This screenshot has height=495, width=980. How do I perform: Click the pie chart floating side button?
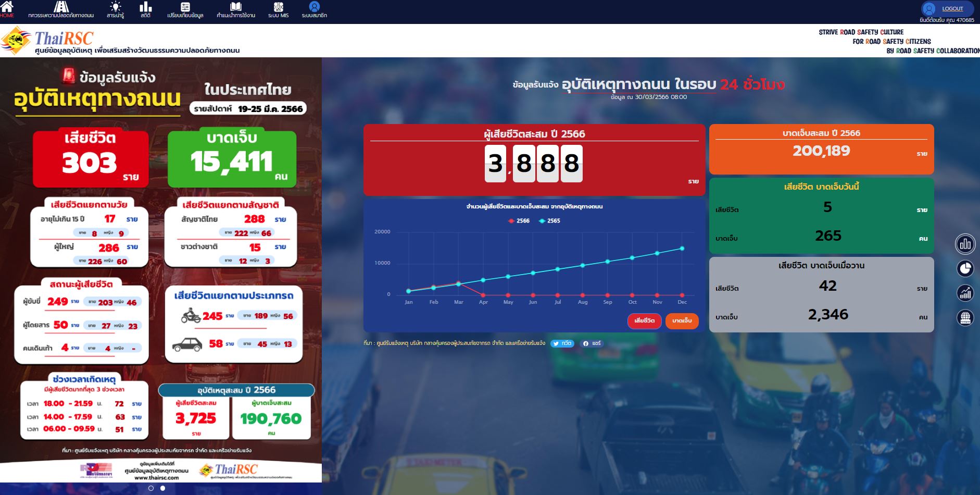965,268
